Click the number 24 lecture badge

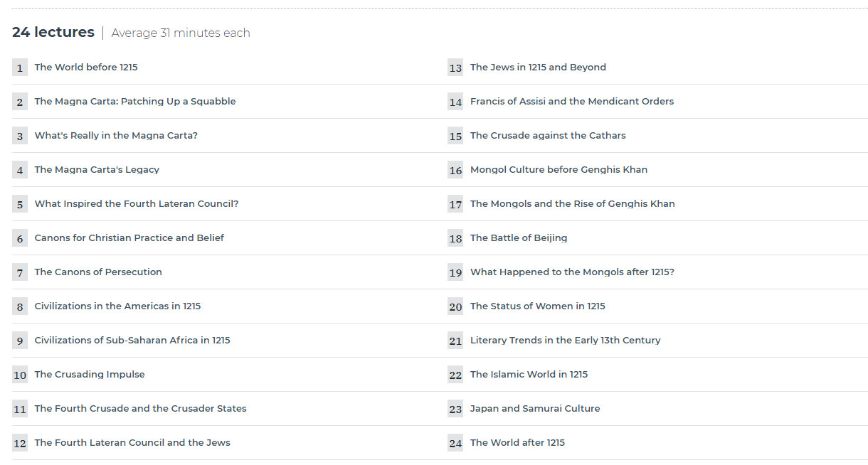point(455,443)
